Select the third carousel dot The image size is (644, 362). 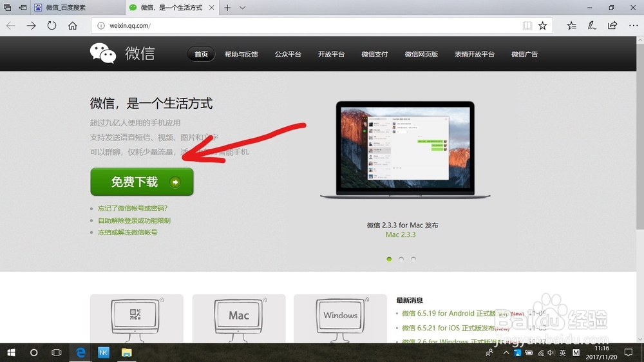pos(413,259)
